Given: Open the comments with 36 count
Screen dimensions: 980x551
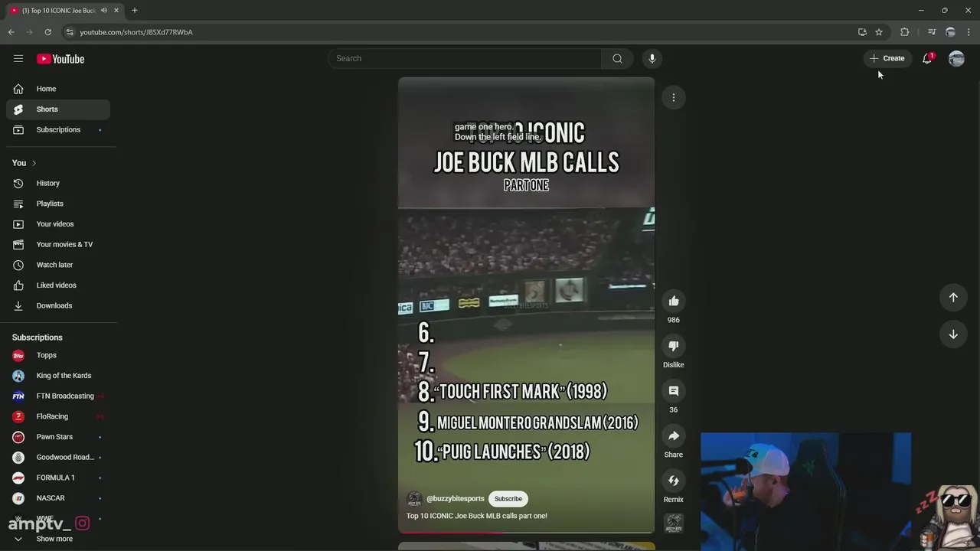Looking at the screenshot, I should [674, 391].
